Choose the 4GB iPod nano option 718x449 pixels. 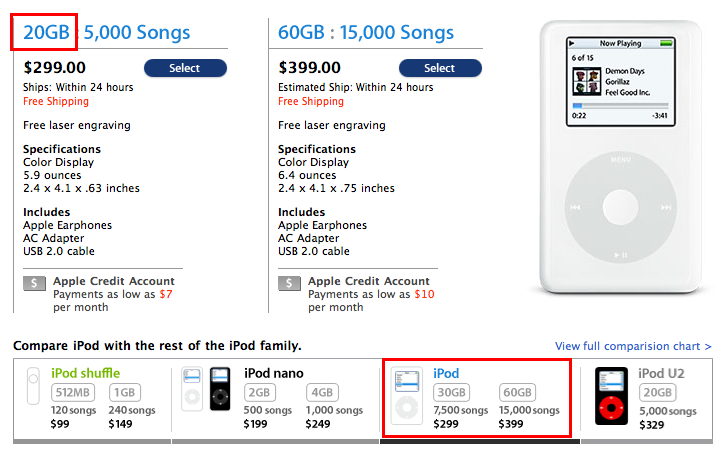(323, 393)
